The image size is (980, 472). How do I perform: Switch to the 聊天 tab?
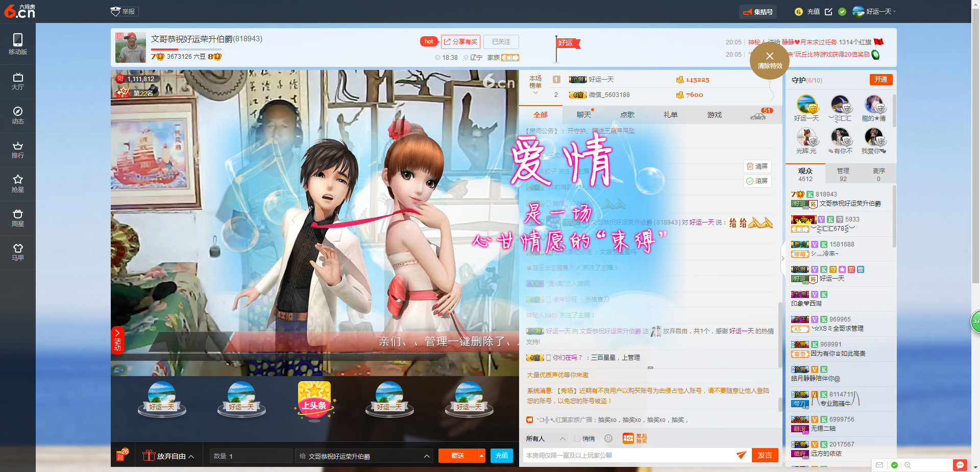tap(584, 115)
